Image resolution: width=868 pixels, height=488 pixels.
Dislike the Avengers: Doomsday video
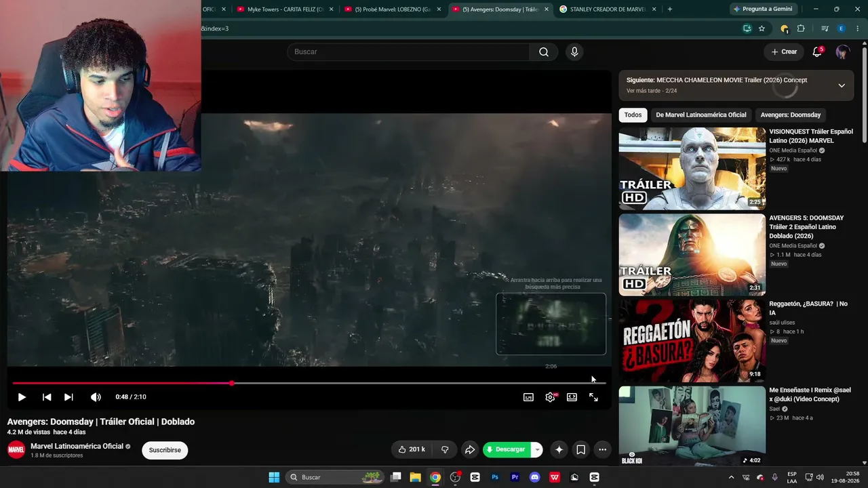pos(445,449)
